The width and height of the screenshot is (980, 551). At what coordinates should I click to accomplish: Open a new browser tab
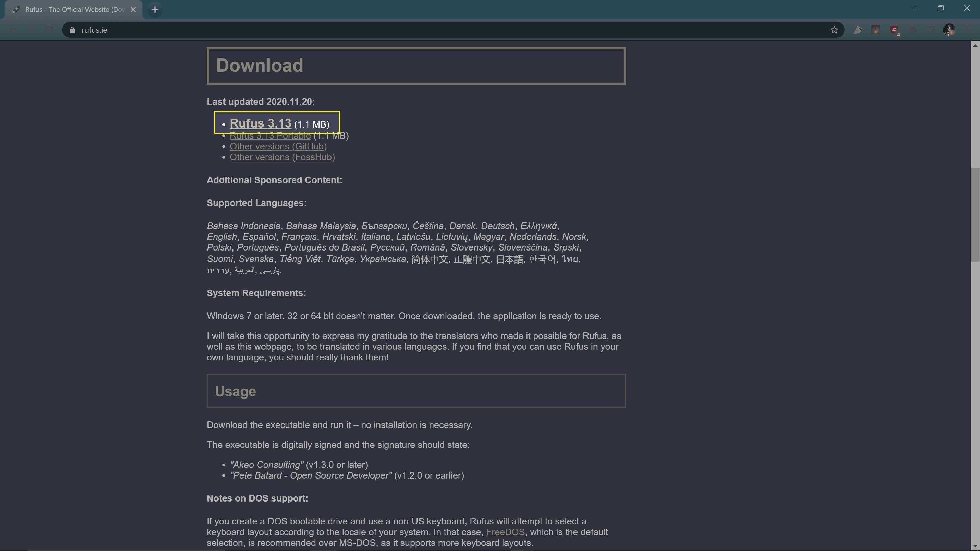tap(155, 9)
